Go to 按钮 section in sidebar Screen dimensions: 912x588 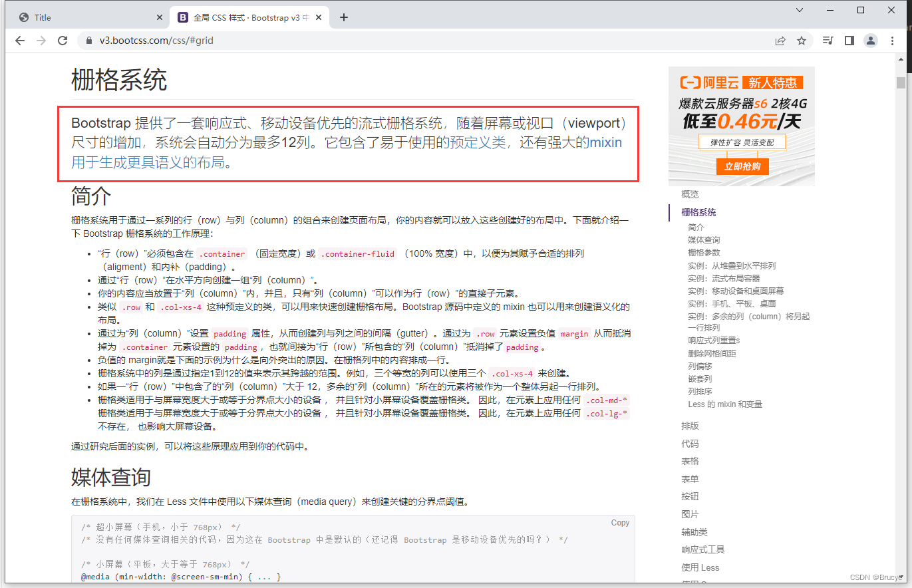(690, 496)
